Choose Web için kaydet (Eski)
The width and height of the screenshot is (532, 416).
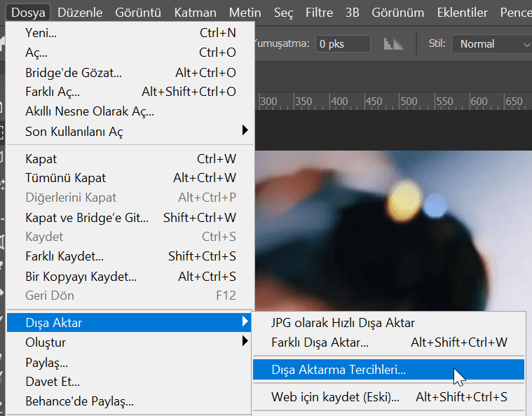point(335,397)
